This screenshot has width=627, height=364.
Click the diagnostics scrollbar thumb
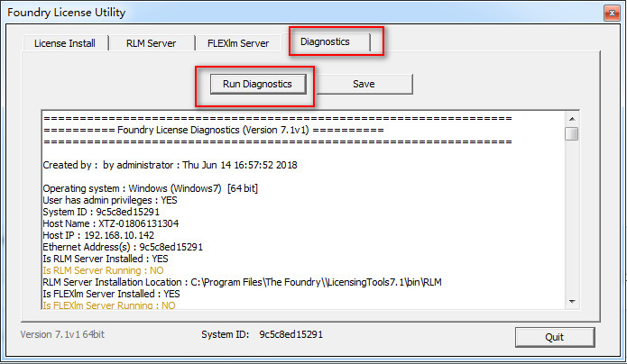(x=572, y=133)
